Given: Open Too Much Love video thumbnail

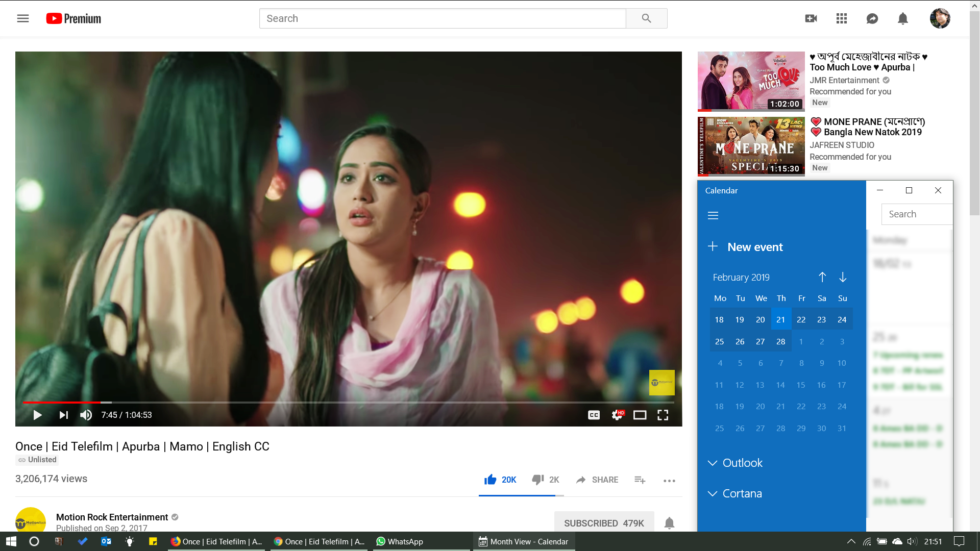Looking at the screenshot, I should pyautogui.click(x=751, y=81).
